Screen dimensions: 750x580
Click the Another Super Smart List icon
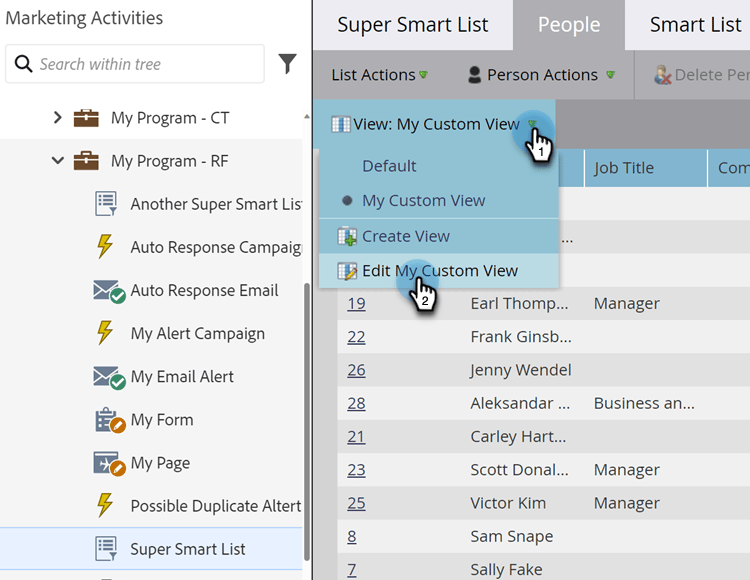pos(106,204)
